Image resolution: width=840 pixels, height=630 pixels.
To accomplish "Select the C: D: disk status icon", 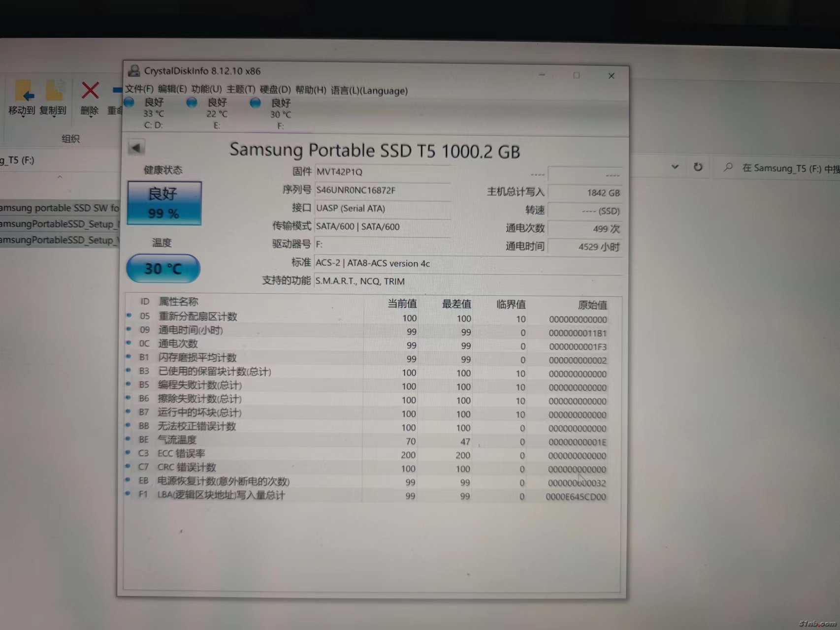I will (129, 102).
